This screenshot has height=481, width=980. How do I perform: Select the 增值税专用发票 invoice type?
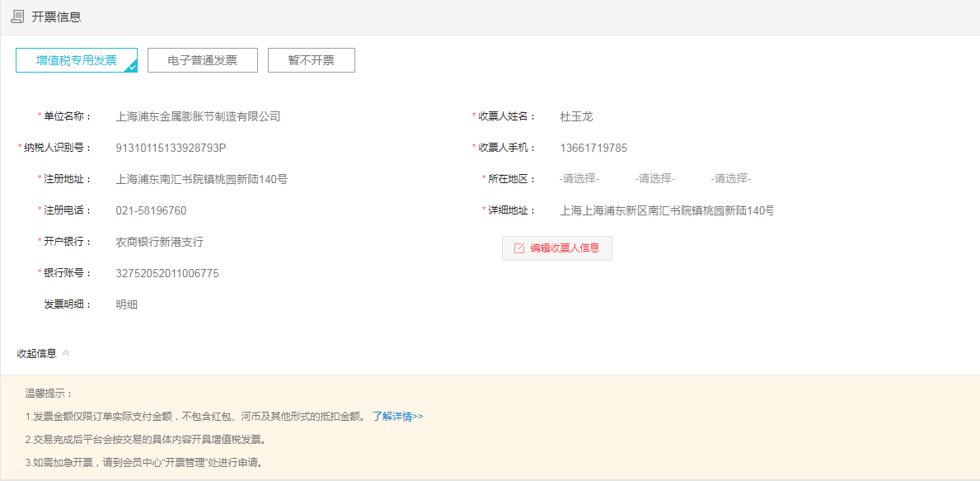(x=77, y=61)
